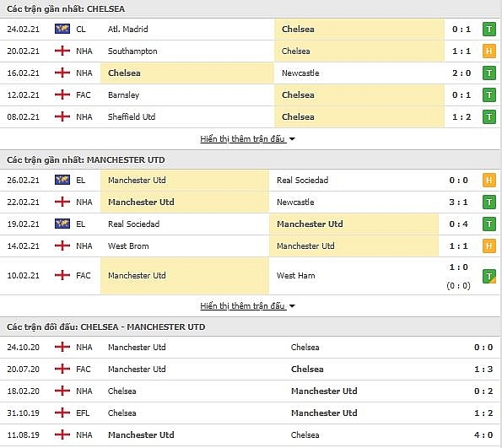Click the green T badge for Real Sociedad 0:4
The height and width of the screenshot is (448, 502).
point(489,224)
